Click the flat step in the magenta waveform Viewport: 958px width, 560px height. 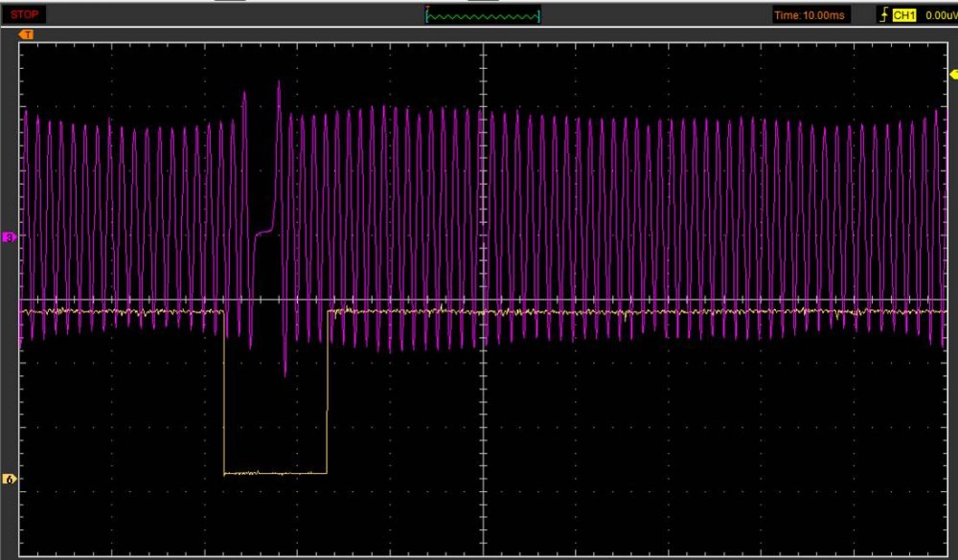tap(264, 233)
